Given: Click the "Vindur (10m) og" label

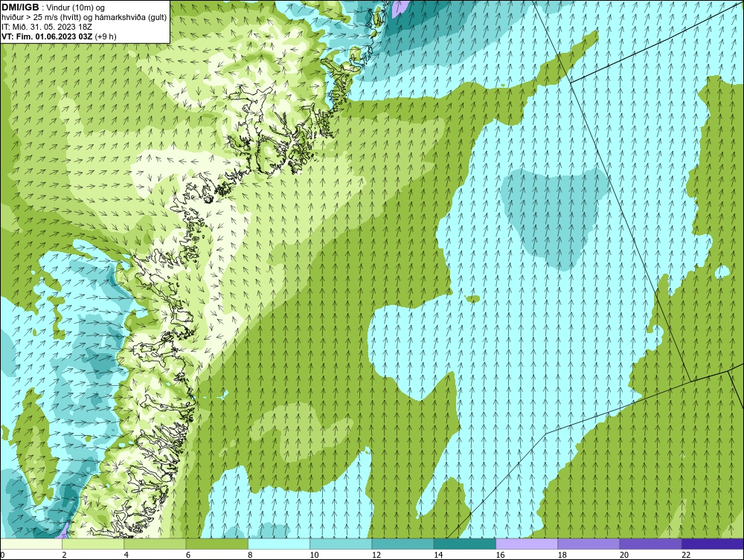Looking at the screenshot, I should pos(76,8).
